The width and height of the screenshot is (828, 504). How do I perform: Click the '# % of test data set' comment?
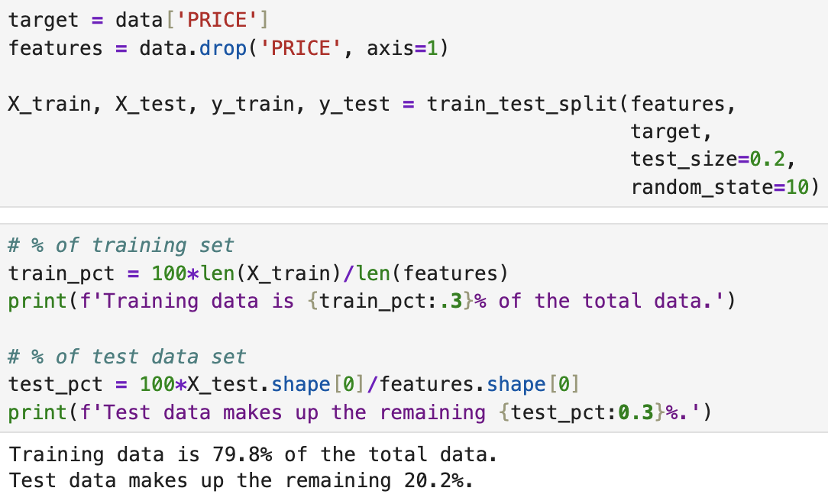click(127, 357)
